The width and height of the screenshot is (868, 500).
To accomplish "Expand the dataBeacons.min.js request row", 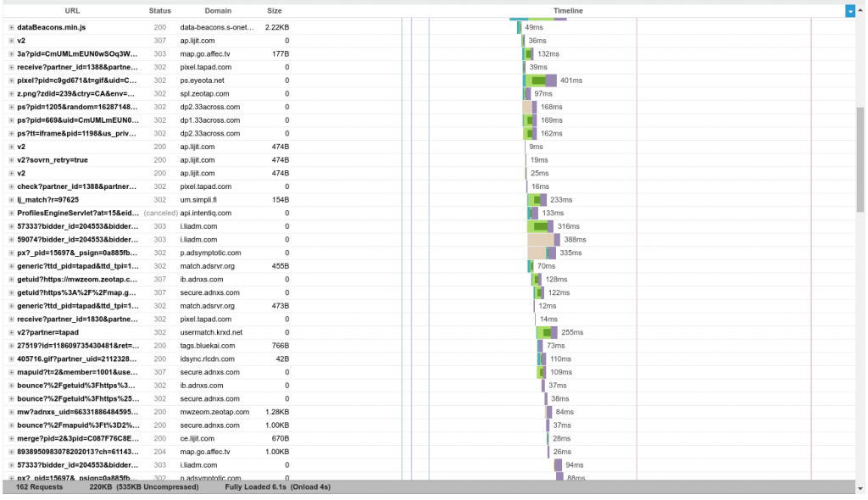I will 11,27.
